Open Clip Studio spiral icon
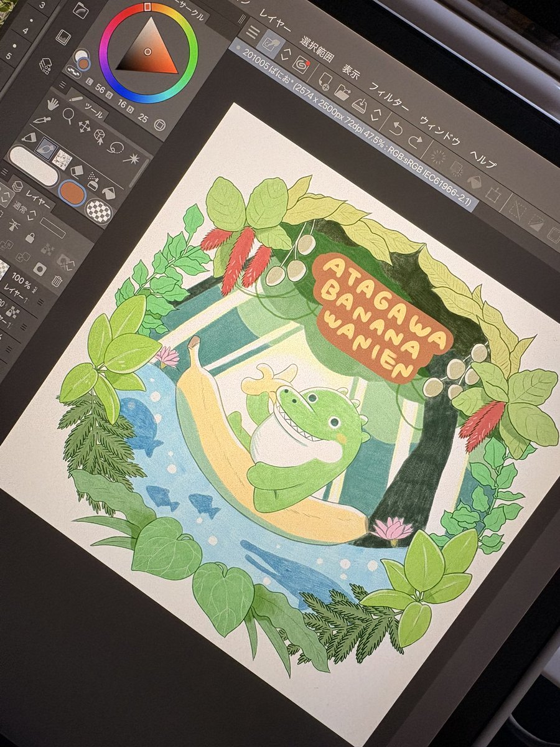The height and width of the screenshot is (747, 560). pos(301,64)
